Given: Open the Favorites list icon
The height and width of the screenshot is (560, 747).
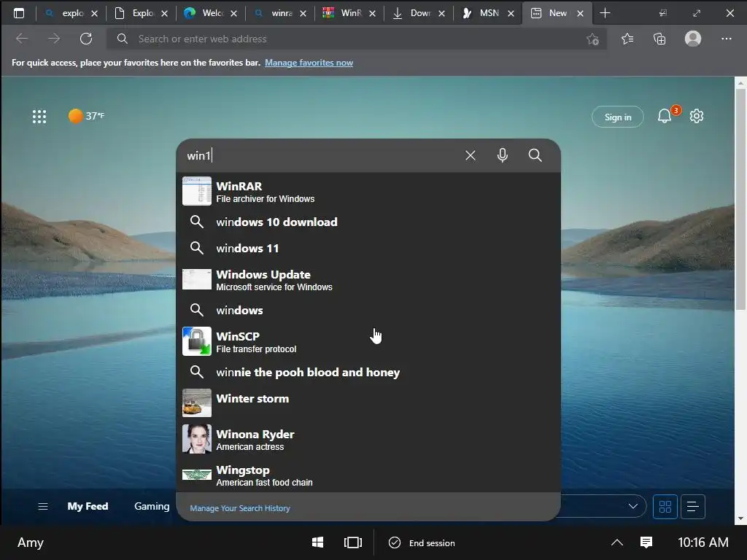Looking at the screenshot, I should 627,39.
